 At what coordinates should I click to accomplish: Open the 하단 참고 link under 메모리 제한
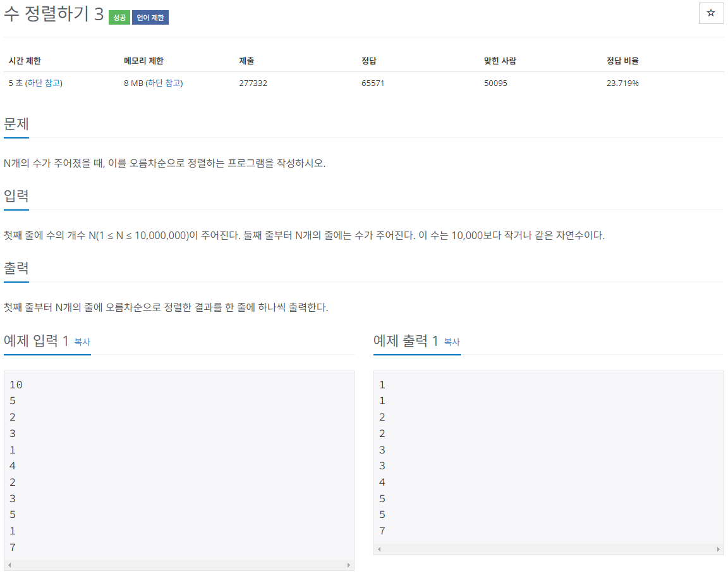coord(164,83)
